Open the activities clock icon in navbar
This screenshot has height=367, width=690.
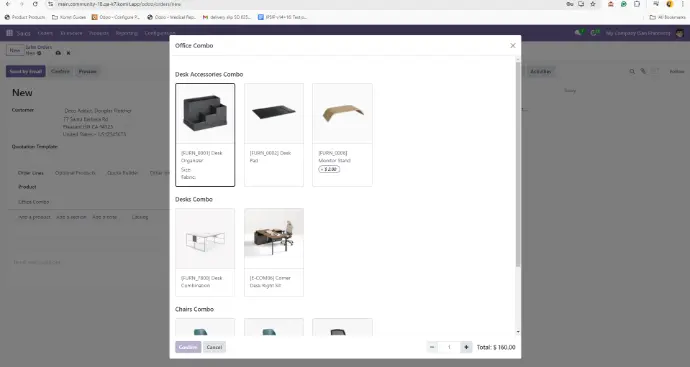(594, 33)
